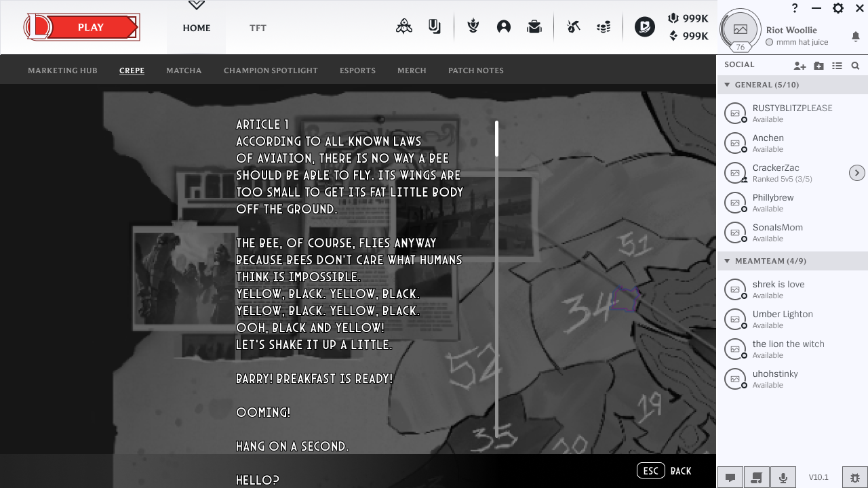
Task: Switch to the TFT tab
Action: (258, 28)
